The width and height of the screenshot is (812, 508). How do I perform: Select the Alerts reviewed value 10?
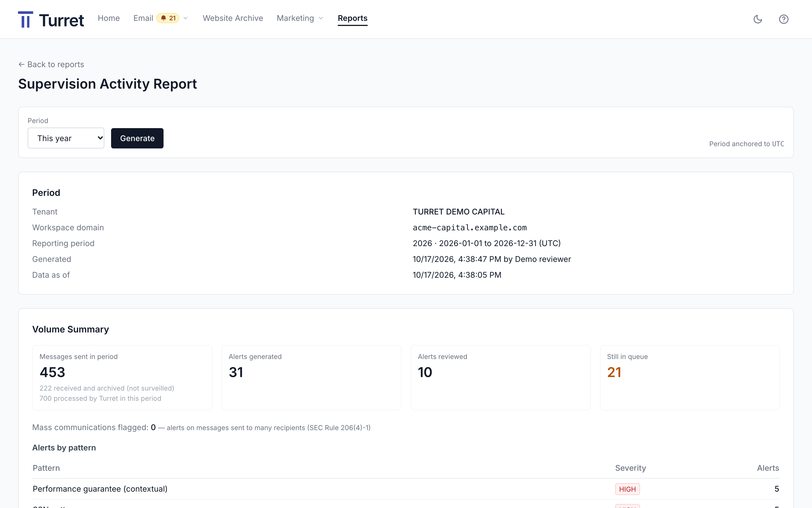(425, 372)
